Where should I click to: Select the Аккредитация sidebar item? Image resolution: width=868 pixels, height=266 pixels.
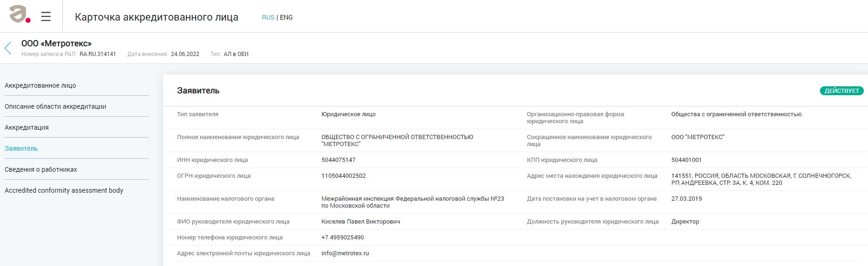[x=27, y=127]
